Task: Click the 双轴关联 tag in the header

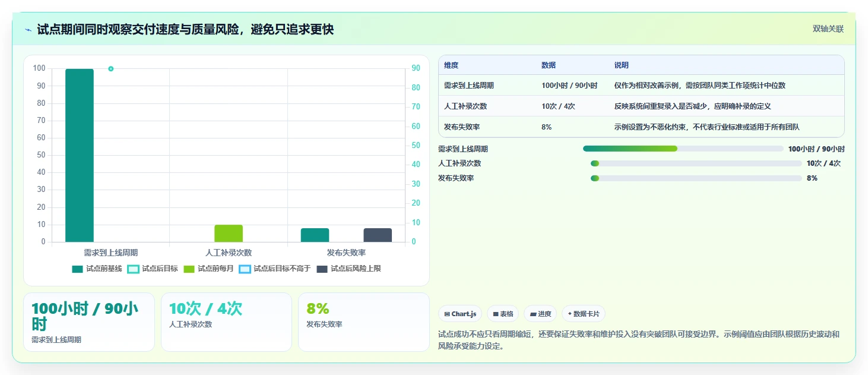Action: tap(828, 29)
